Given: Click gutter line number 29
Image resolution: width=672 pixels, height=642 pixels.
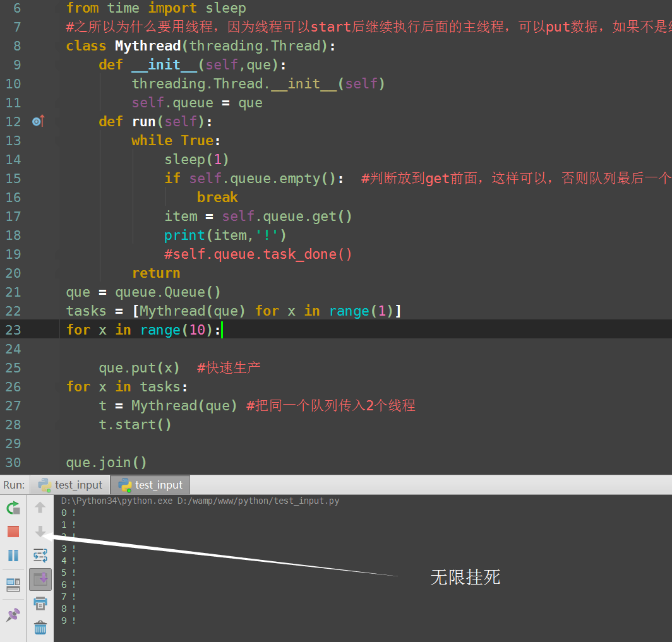Looking at the screenshot, I should [x=13, y=444].
